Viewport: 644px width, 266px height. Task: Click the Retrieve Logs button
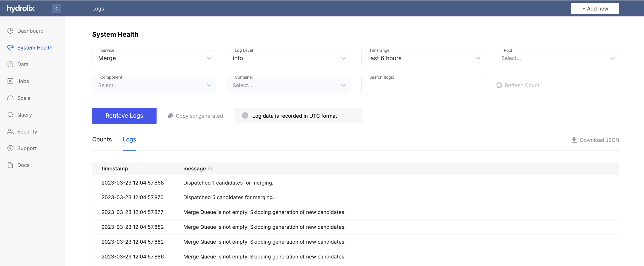(124, 116)
